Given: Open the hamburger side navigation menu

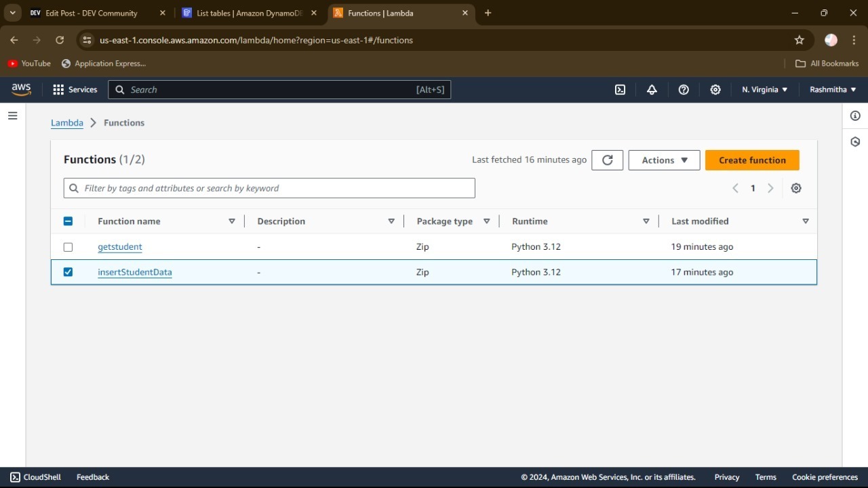Looking at the screenshot, I should click(12, 116).
